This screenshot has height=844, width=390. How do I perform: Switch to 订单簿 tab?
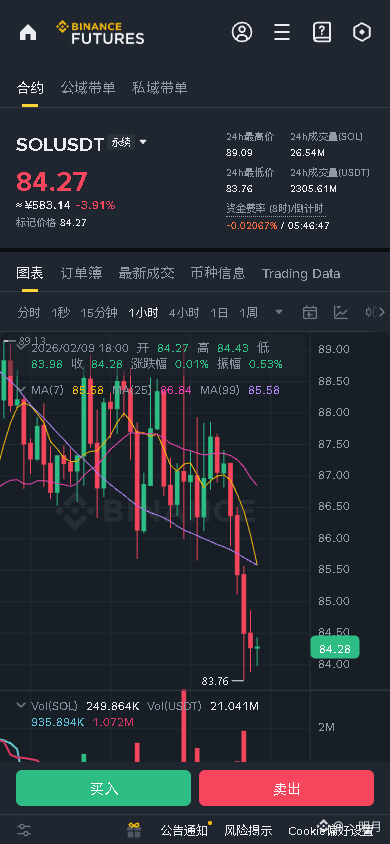(x=81, y=273)
